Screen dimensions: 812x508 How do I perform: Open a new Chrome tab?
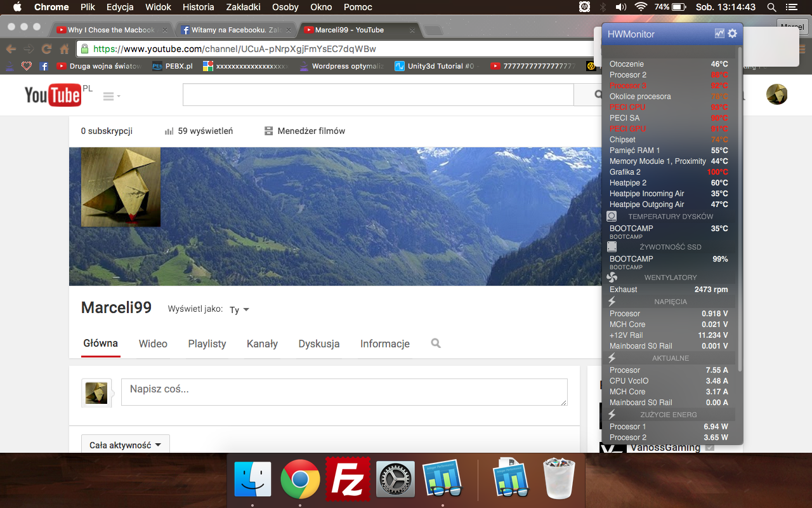[x=433, y=30]
